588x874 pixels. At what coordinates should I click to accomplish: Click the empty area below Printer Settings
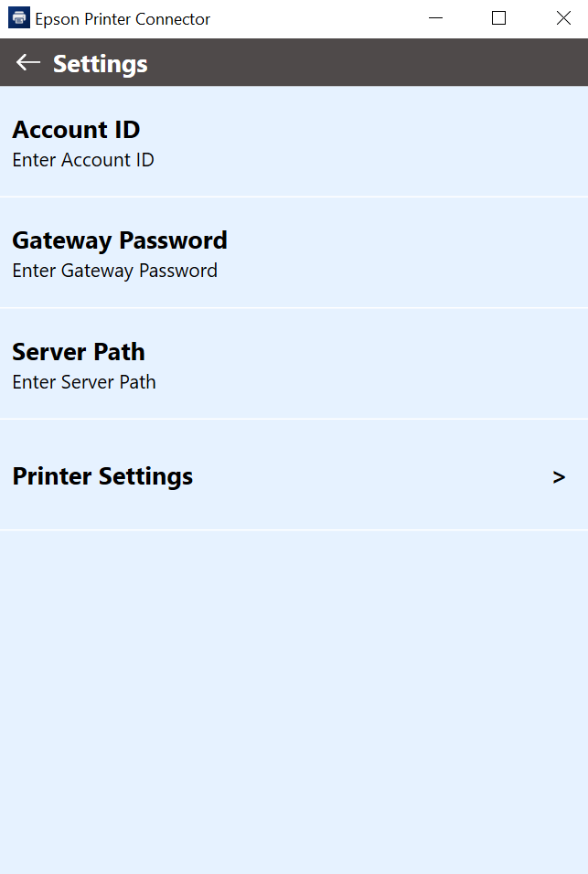(x=294, y=702)
